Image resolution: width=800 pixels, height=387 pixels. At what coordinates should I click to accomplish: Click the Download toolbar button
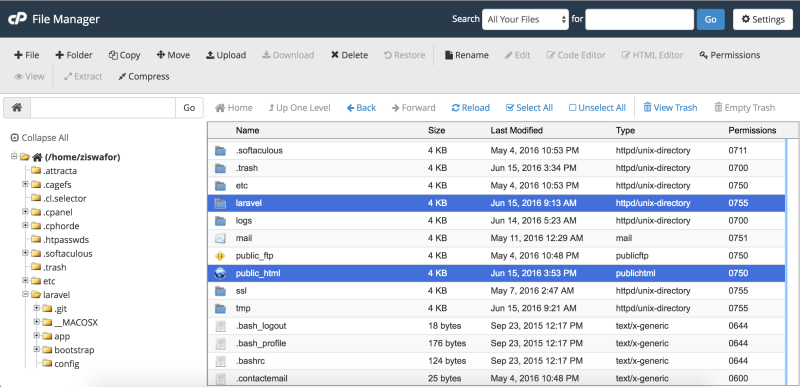pos(288,55)
